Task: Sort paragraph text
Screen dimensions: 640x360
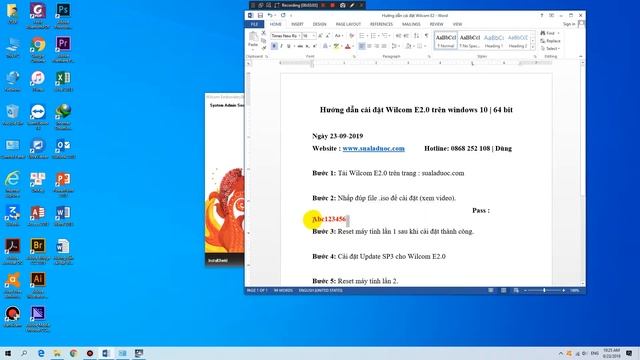Action: [x=416, y=36]
